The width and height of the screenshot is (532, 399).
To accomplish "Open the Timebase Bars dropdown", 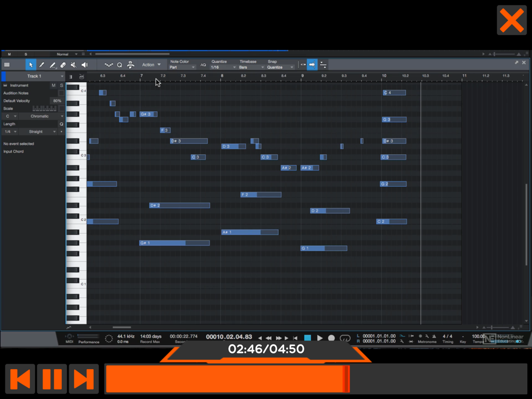I will (252, 67).
